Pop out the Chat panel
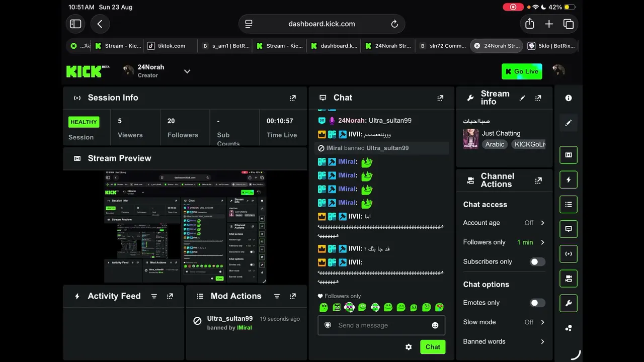The image size is (644, 362). 440,98
